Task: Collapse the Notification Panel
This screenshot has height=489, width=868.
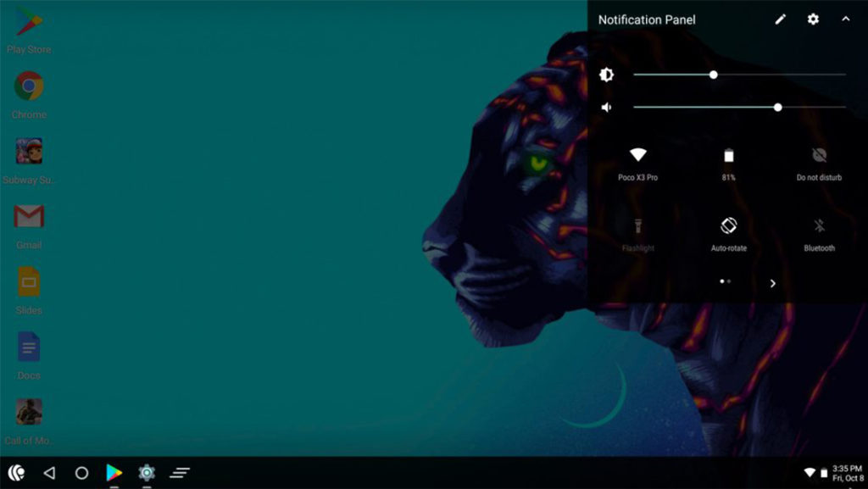Action: 845,19
